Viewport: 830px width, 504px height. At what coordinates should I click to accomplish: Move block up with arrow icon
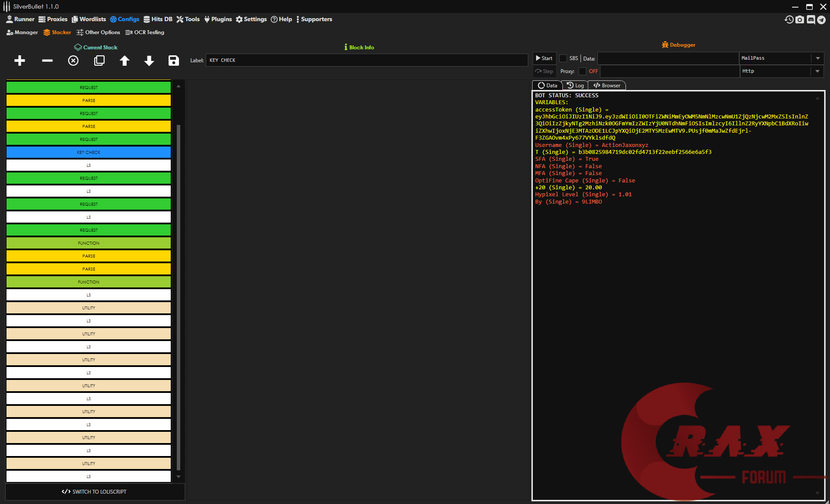(x=124, y=61)
